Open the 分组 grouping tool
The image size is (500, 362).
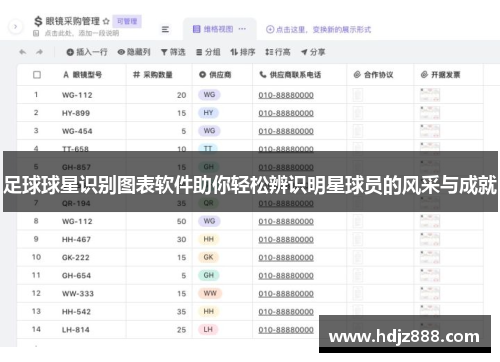coord(208,52)
